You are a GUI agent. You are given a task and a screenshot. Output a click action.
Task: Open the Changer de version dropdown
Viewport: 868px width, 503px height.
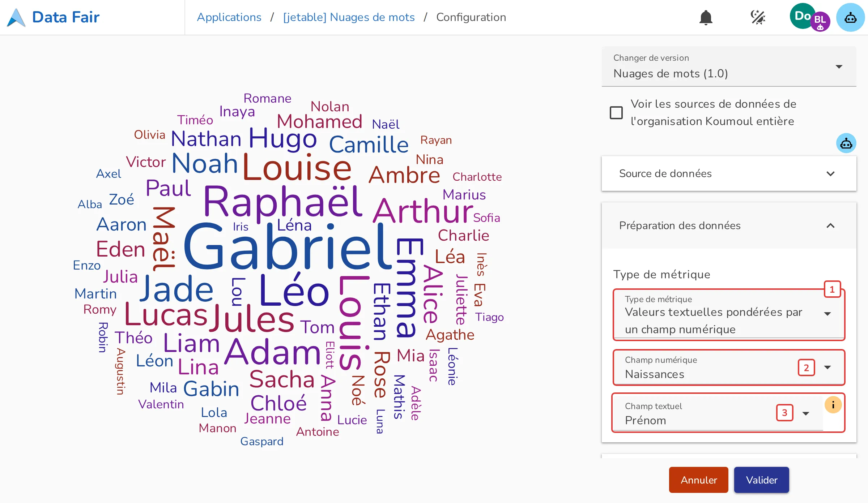click(x=729, y=66)
